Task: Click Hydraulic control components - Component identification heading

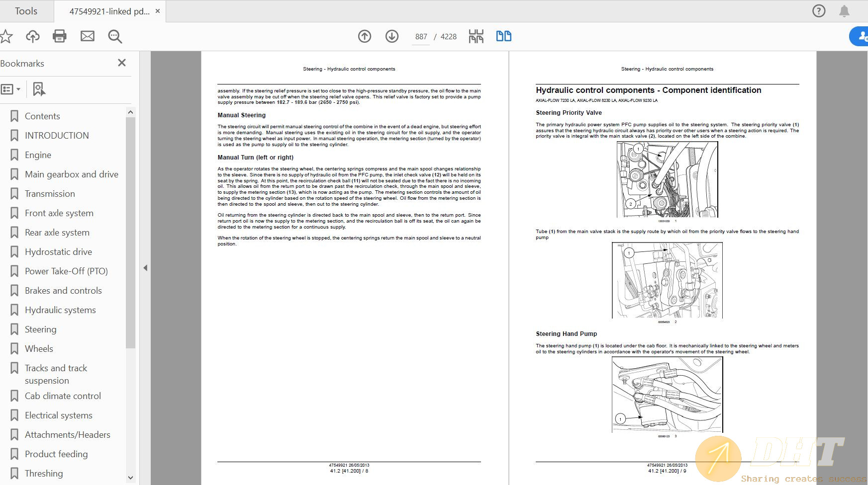Action: pyautogui.click(x=649, y=90)
